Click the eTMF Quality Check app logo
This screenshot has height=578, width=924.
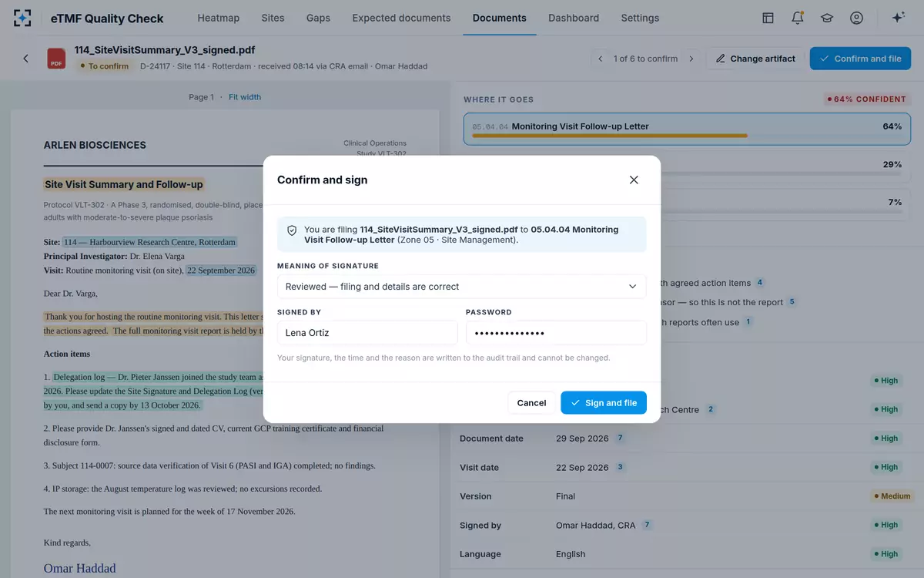(x=22, y=18)
